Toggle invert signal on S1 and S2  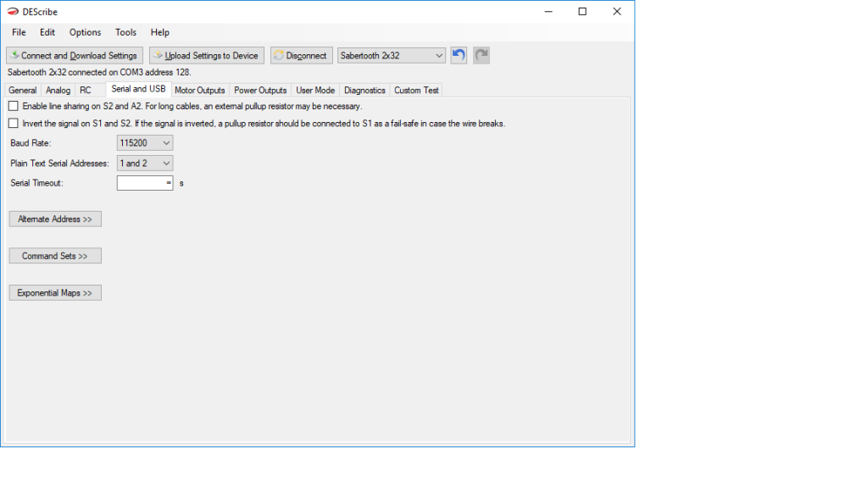14,124
